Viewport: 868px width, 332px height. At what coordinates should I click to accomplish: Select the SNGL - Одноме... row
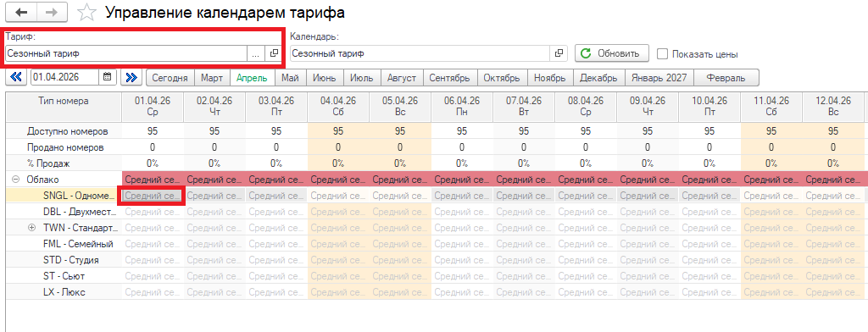click(64, 196)
